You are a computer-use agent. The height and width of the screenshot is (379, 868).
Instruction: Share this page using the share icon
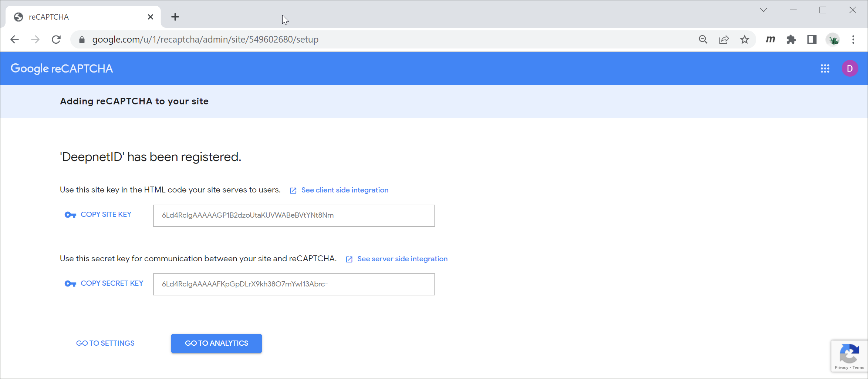coord(724,40)
